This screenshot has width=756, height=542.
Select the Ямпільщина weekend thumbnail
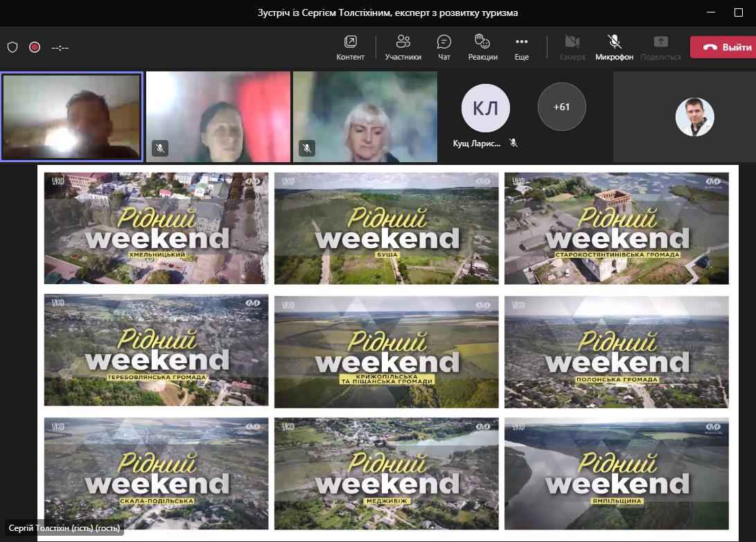coord(616,473)
